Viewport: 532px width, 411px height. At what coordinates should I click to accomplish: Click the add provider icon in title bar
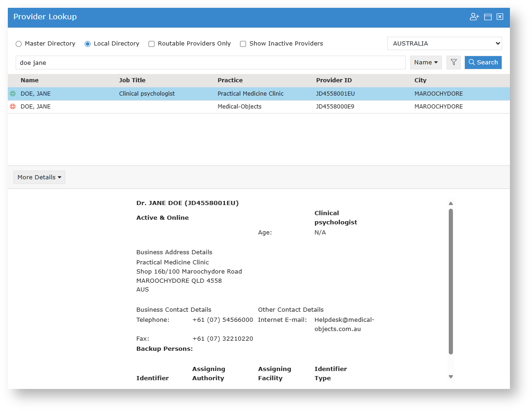coord(474,17)
